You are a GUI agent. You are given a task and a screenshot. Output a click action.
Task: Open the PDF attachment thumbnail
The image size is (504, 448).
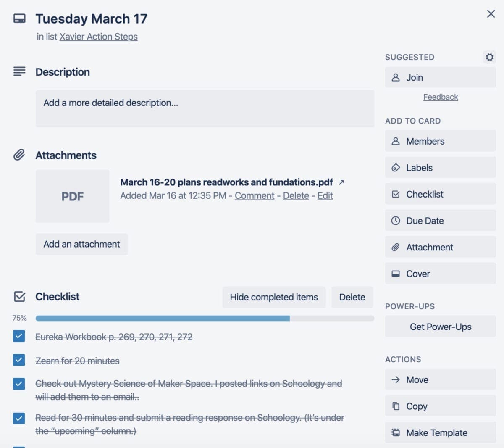click(72, 196)
